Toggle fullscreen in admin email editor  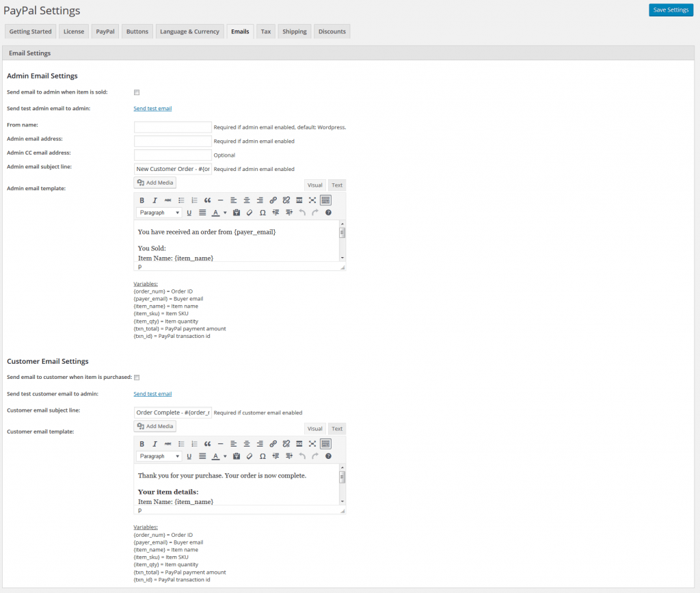point(312,200)
